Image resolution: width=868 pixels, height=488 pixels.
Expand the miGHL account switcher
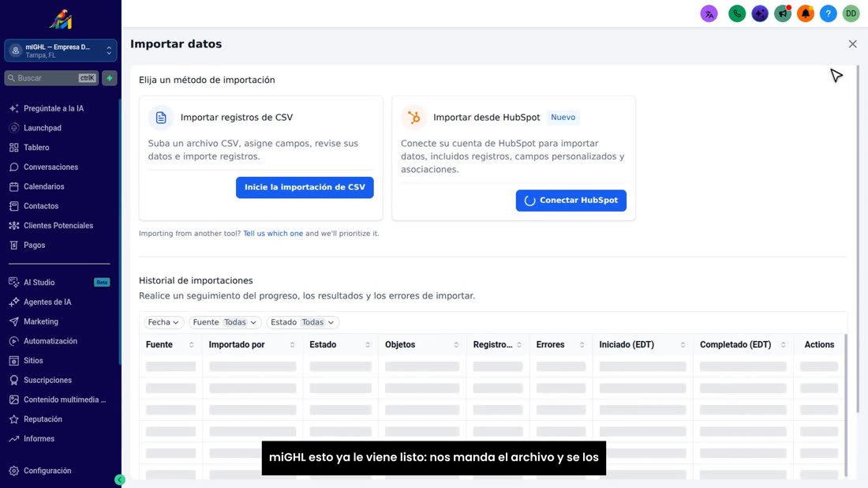60,51
